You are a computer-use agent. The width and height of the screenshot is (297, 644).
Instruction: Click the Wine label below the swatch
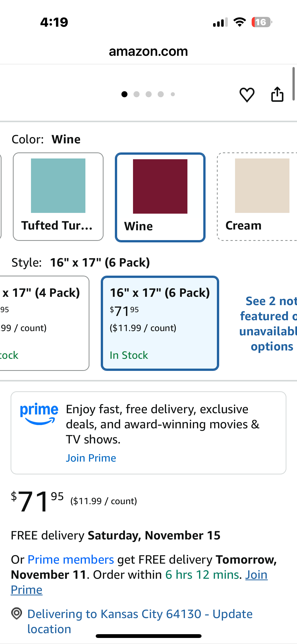pyautogui.click(x=139, y=226)
